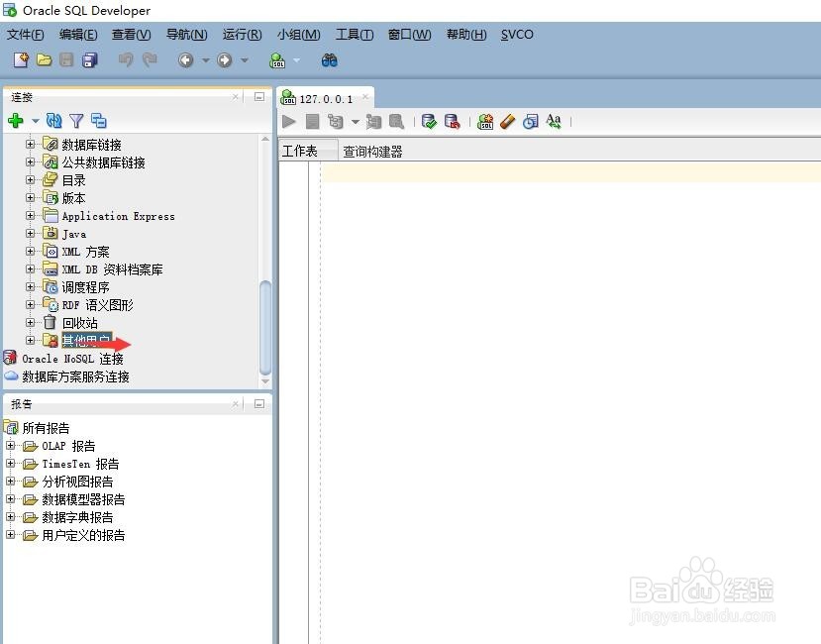Click the Back navigation arrow
The width and height of the screenshot is (821, 644).
click(x=185, y=60)
